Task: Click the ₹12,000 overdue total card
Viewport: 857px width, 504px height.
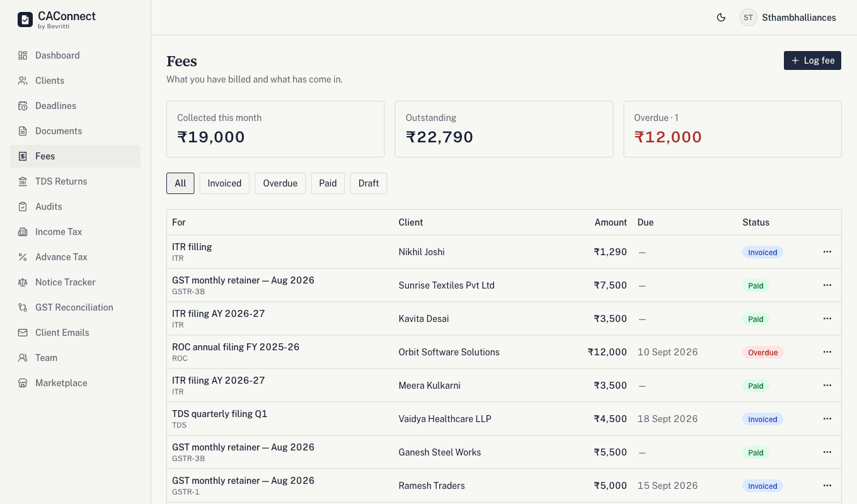Action: 732,129
